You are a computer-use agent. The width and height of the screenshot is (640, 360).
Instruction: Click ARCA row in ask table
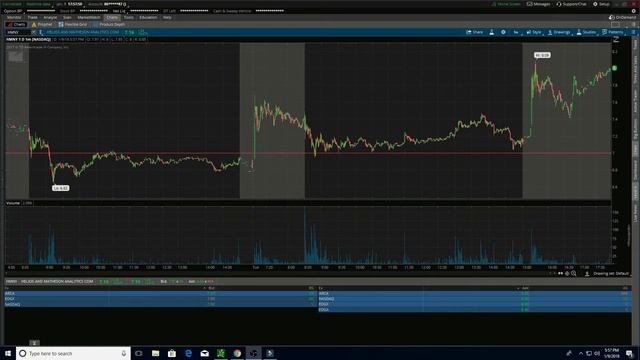point(474,293)
